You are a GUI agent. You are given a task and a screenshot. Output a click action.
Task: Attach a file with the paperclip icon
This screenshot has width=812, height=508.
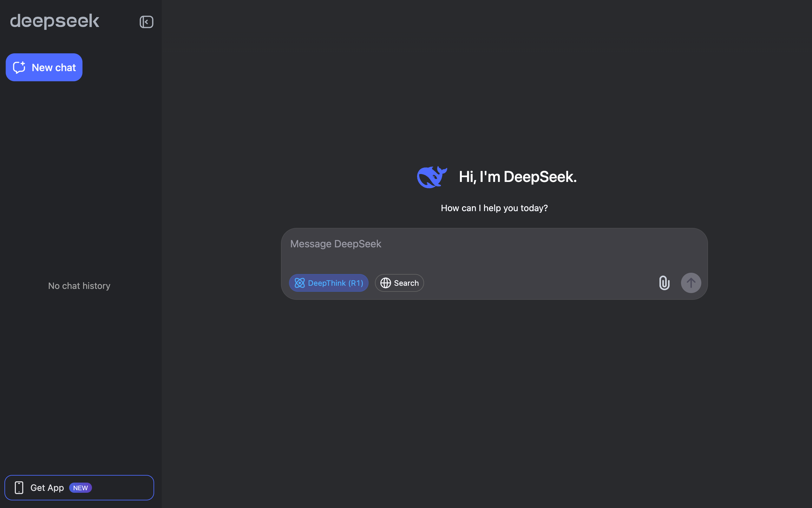664,283
